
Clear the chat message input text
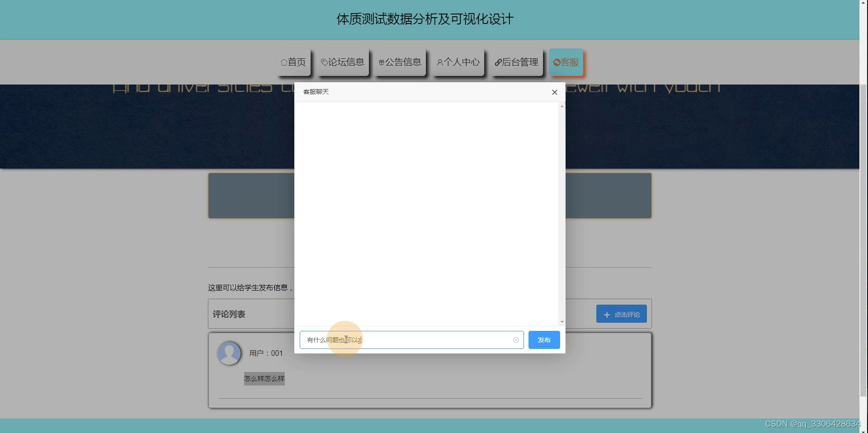[516, 340]
